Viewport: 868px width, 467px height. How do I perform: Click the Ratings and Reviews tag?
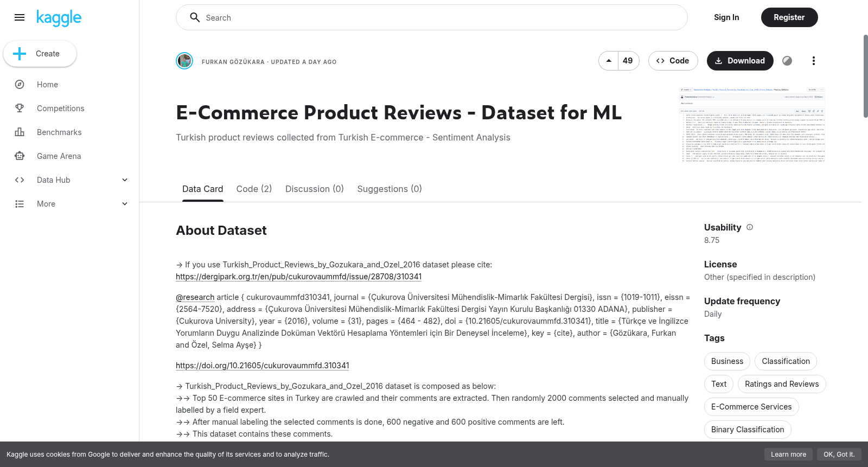(x=782, y=384)
